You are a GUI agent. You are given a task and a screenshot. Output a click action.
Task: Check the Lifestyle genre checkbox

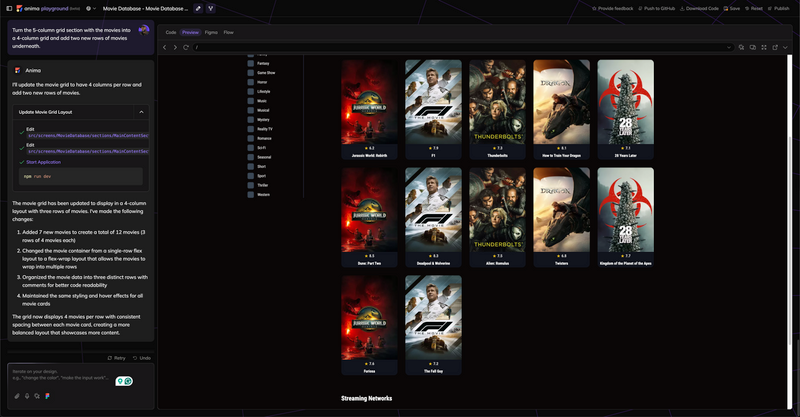(x=251, y=92)
